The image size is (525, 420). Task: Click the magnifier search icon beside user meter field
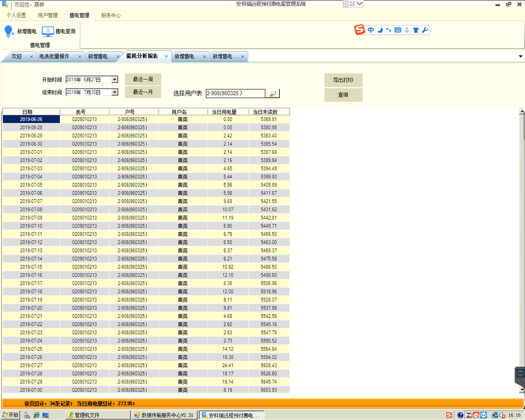point(273,94)
